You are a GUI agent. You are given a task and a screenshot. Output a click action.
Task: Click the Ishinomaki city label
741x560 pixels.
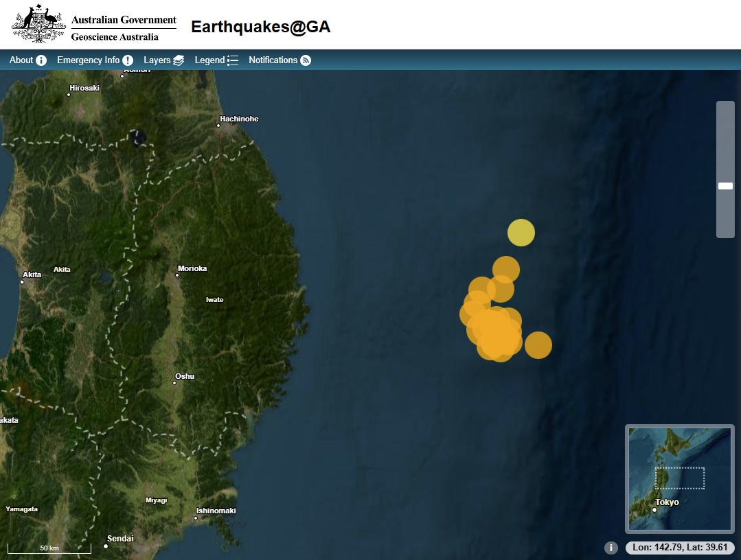pyautogui.click(x=216, y=511)
